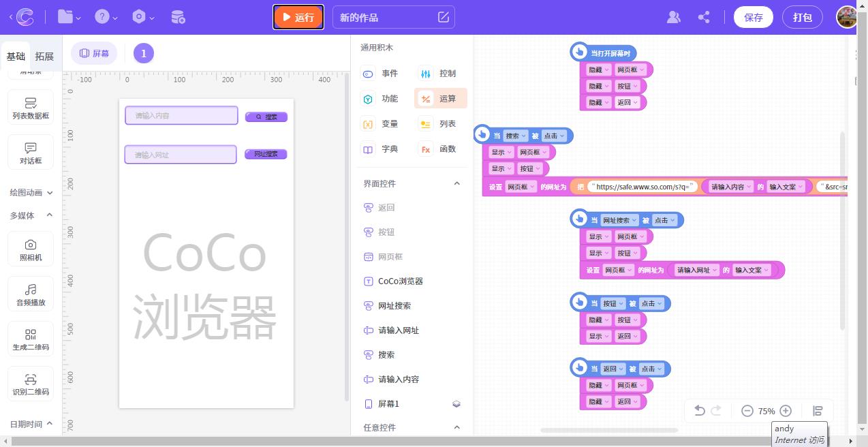Select the 列表数据框 widget

coord(31,108)
